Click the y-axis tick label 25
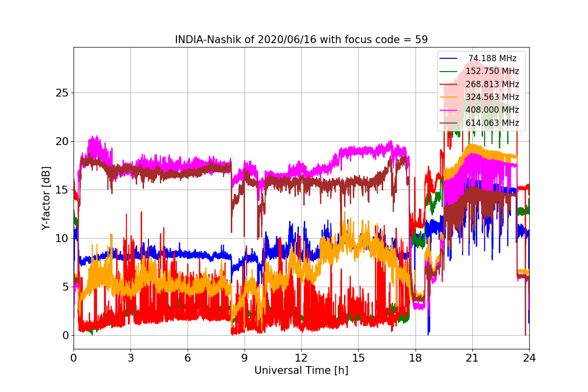Screen dimensions: 588x392 tap(63, 93)
